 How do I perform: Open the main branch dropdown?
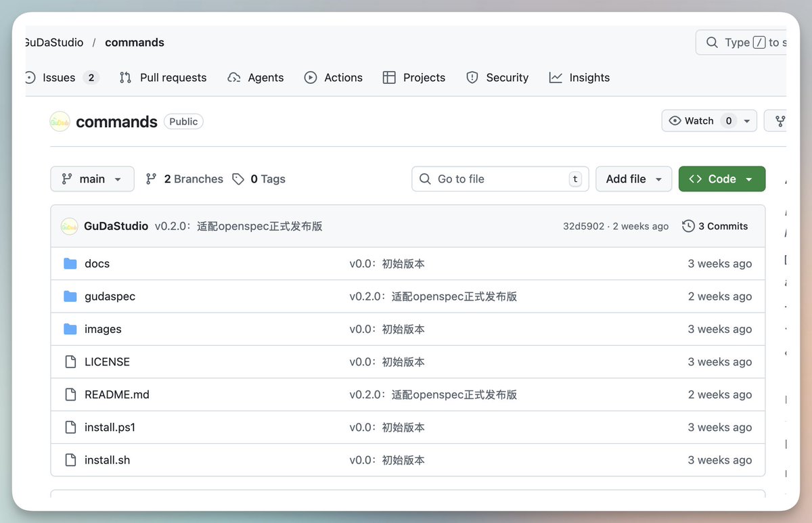(x=92, y=179)
